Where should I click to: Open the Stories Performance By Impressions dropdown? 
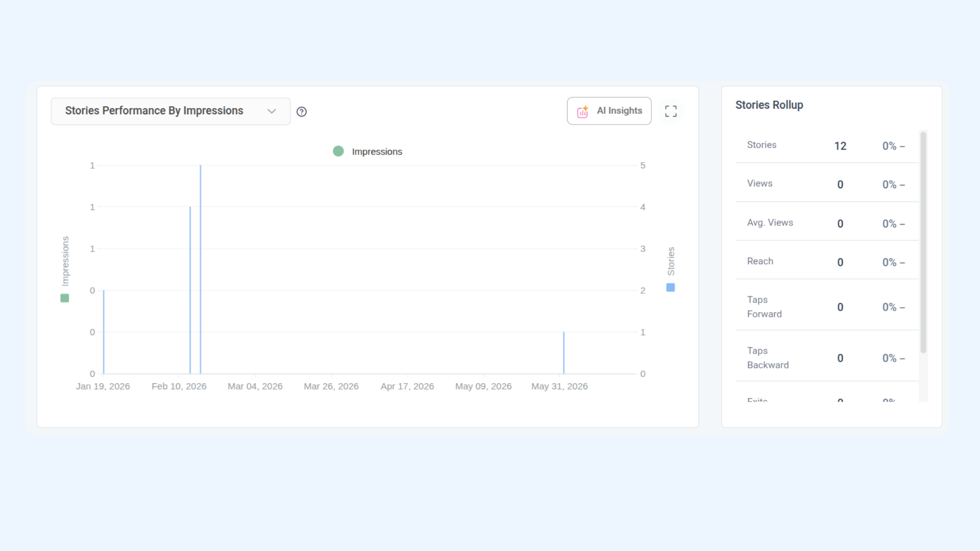click(170, 111)
